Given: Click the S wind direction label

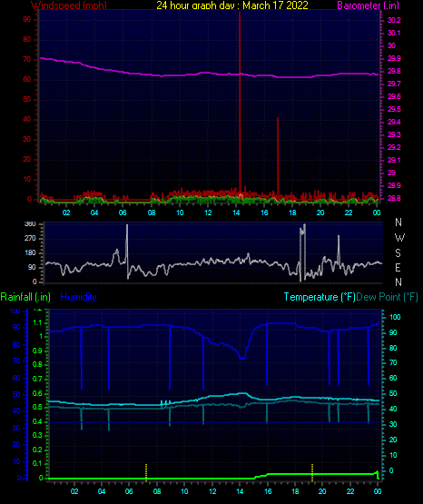Looking at the screenshot, I should pos(398,253).
